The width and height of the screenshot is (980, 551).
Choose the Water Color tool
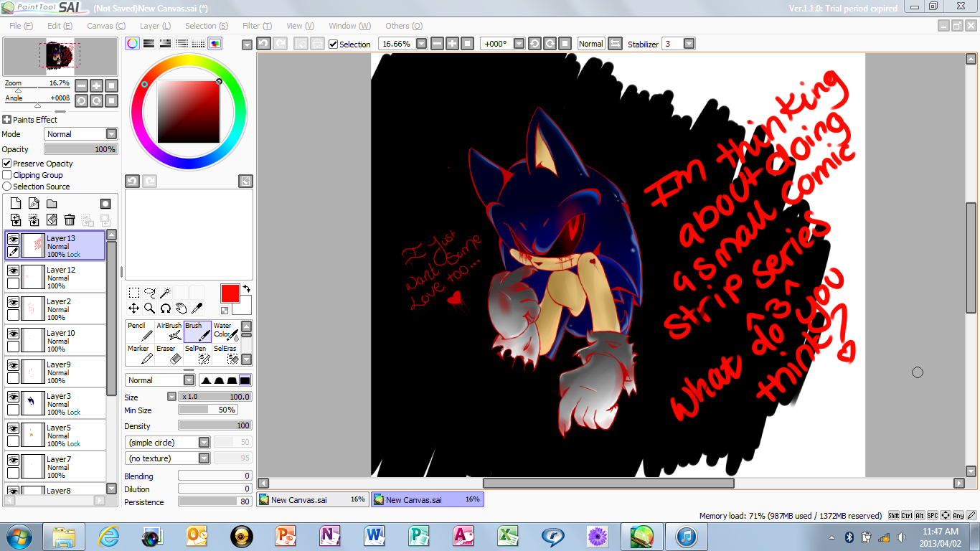tap(225, 331)
